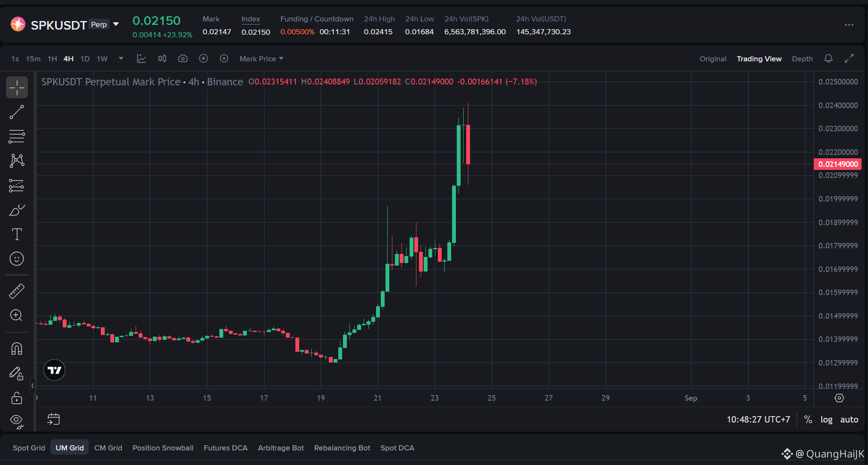This screenshot has width=868, height=465.
Task: Select the crosshair cursor tool
Action: click(x=17, y=88)
